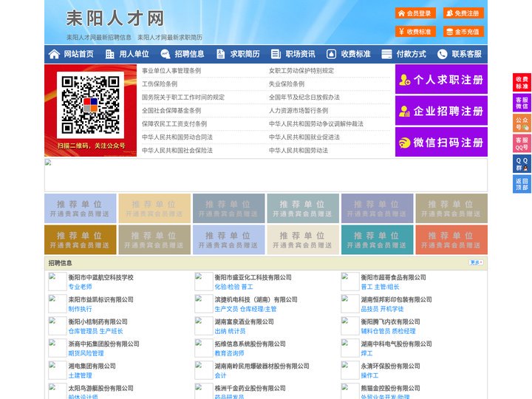Open the 期货风险管理 job link
Viewport: 532px width, 399px height.
(86, 353)
